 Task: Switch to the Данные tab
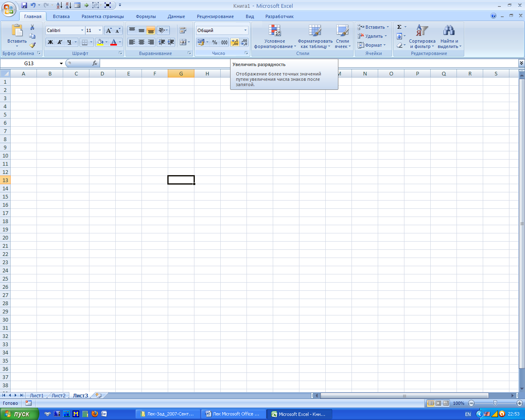(176, 16)
